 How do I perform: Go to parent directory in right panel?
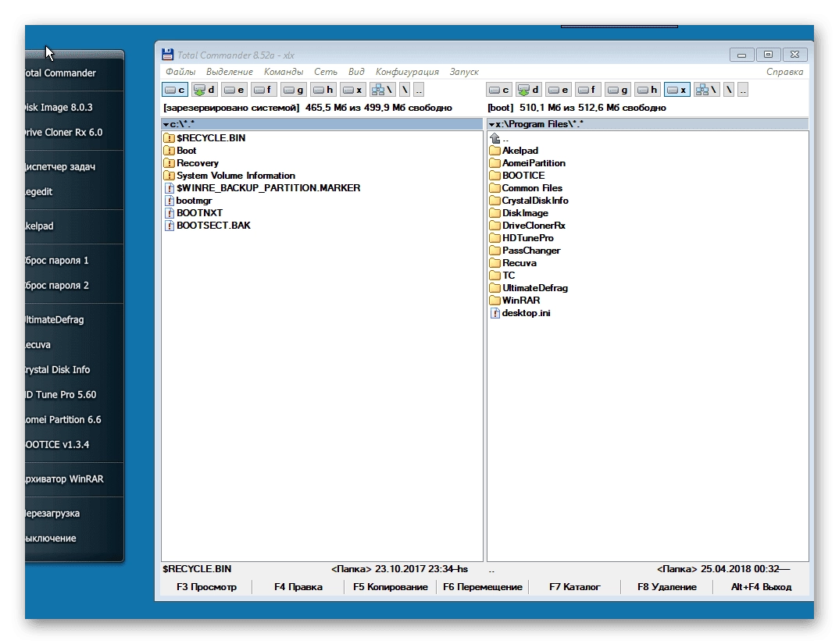pos(743,90)
